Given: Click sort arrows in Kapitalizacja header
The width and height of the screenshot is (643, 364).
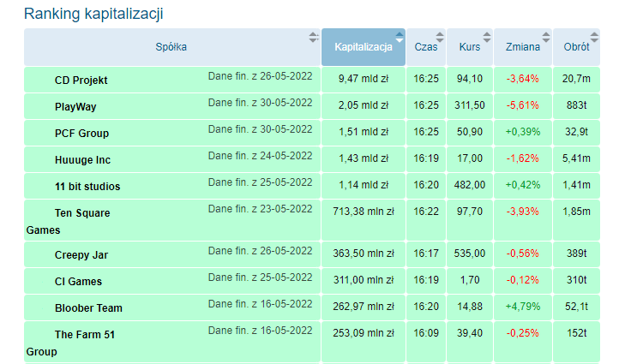Looking at the screenshot, I should coord(399,37).
